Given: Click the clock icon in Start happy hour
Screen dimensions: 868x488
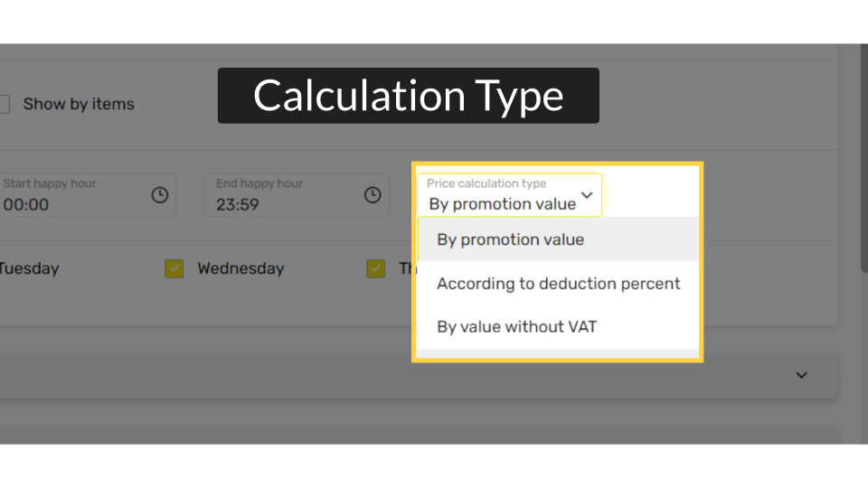Looking at the screenshot, I should [x=160, y=195].
